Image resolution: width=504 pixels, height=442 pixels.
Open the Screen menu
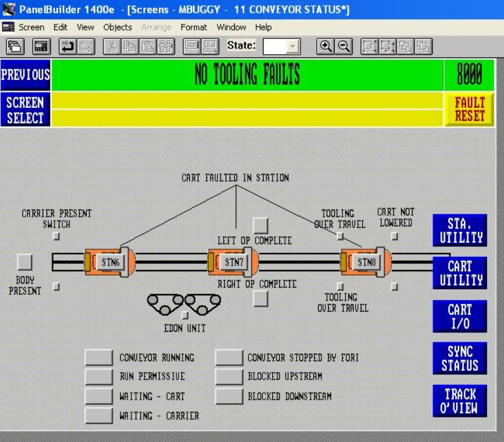(31, 27)
